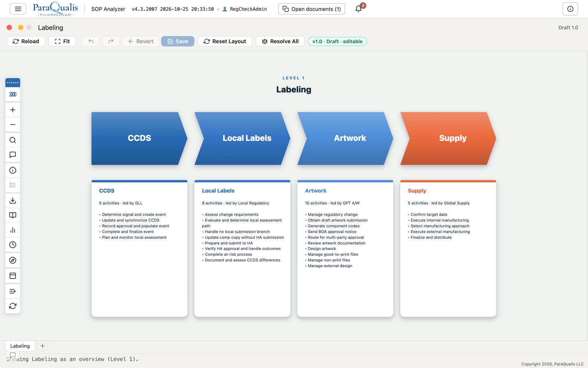Click the Save button
This screenshot has width=588, height=368.
pos(178,41)
